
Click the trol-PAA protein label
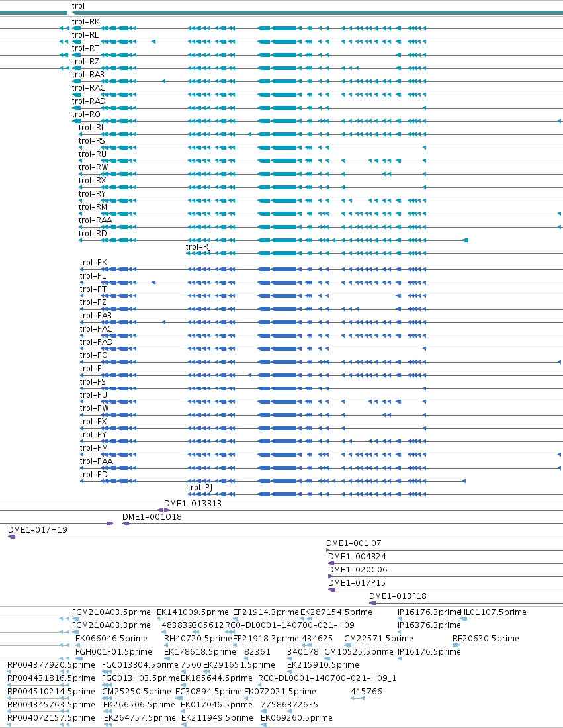tap(97, 461)
